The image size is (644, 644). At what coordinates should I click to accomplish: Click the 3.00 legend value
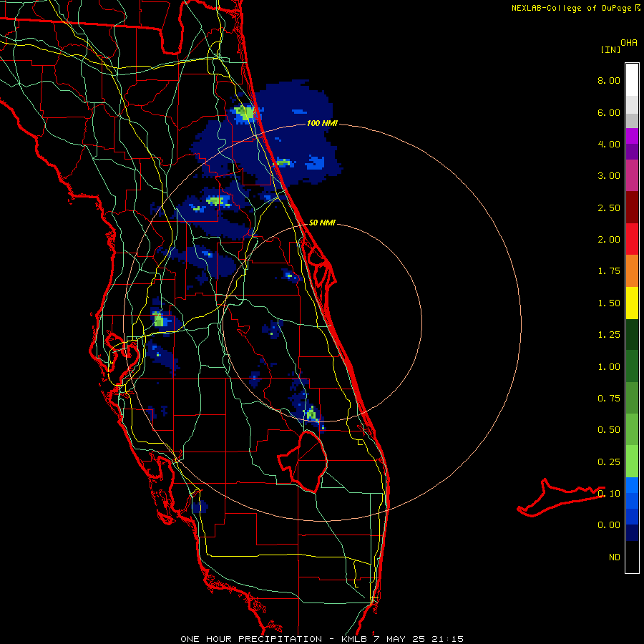pos(609,176)
